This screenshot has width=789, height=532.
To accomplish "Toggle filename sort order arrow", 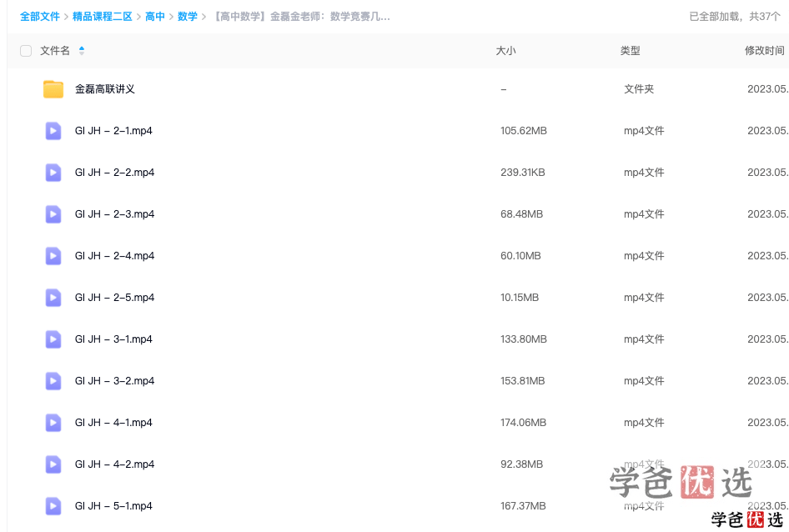I will (82, 51).
